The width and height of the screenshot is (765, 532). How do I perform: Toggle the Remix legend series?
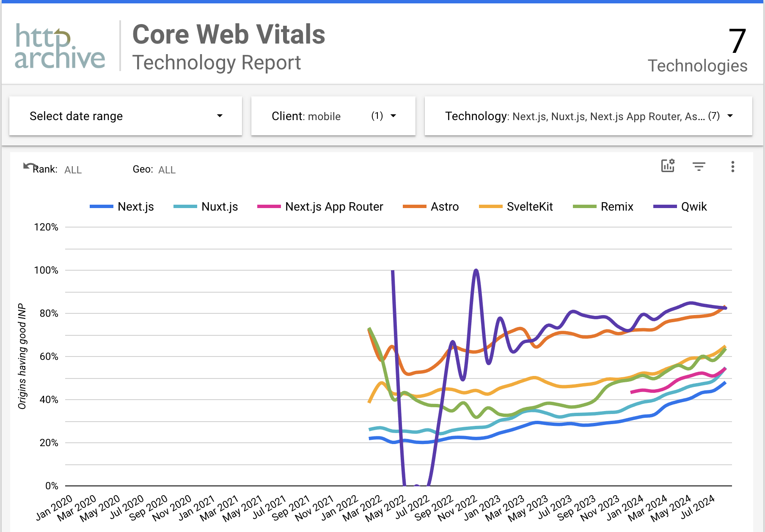tap(603, 206)
